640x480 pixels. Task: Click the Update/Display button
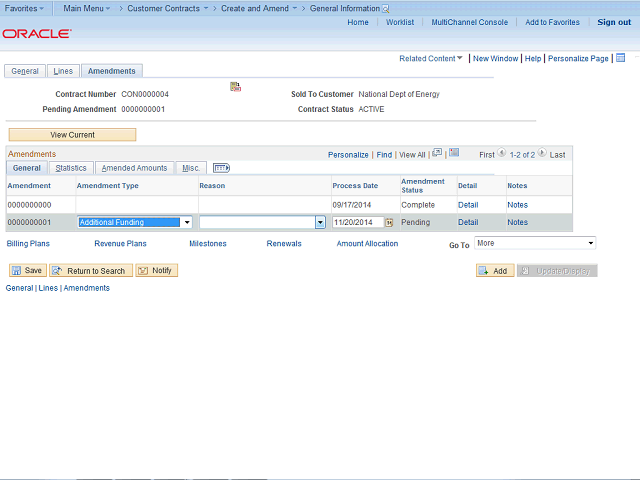click(x=557, y=271)
